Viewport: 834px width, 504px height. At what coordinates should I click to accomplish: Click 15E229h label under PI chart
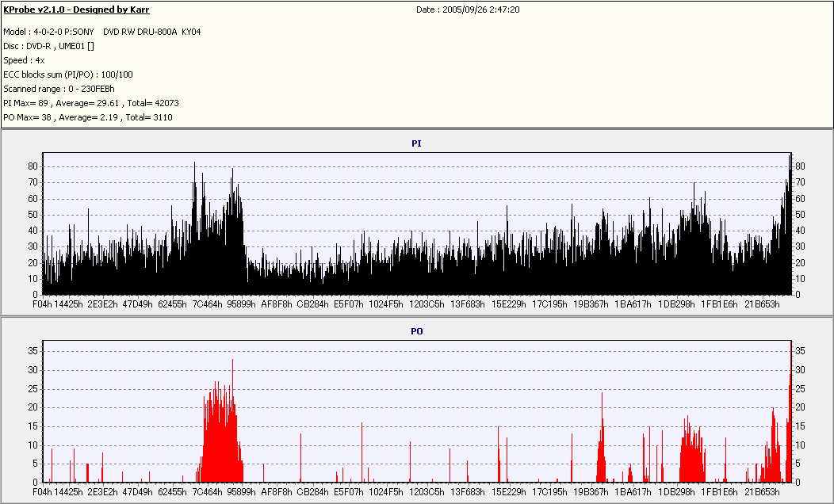(508, 304)
